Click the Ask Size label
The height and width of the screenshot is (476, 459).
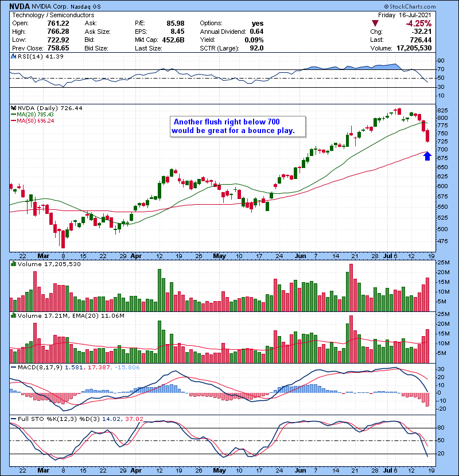point(98,32)
